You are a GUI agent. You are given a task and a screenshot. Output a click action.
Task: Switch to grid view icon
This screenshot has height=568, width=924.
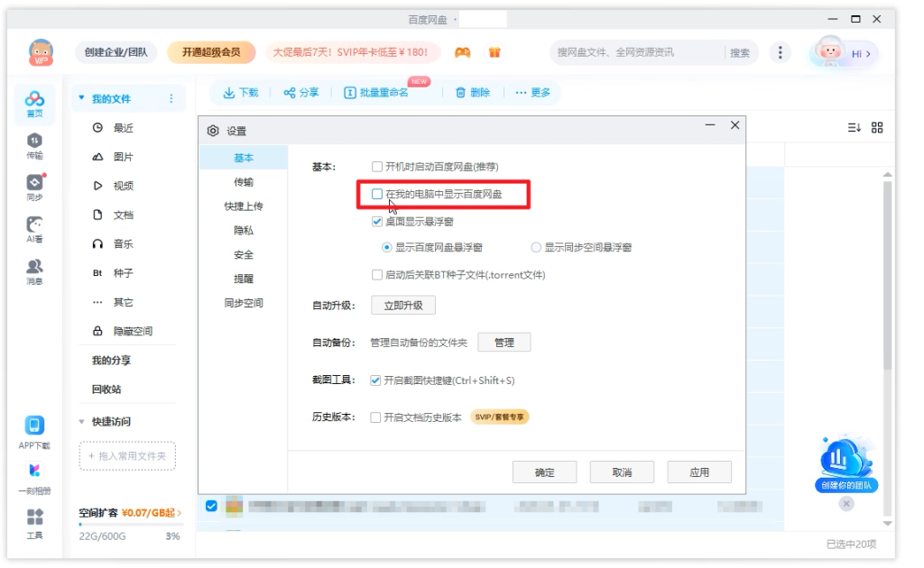tap(877, 128)
